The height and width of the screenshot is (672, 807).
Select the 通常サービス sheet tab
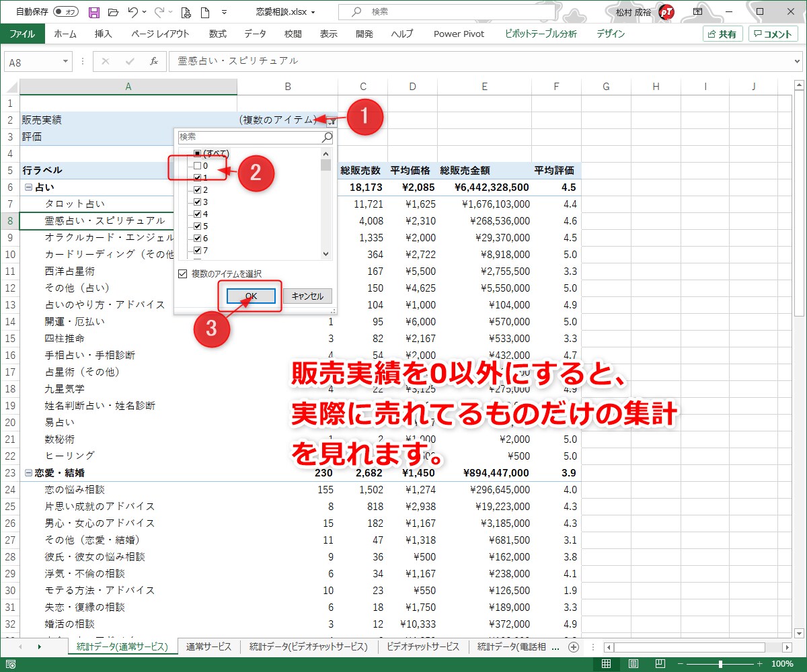(x=208, y=646)
